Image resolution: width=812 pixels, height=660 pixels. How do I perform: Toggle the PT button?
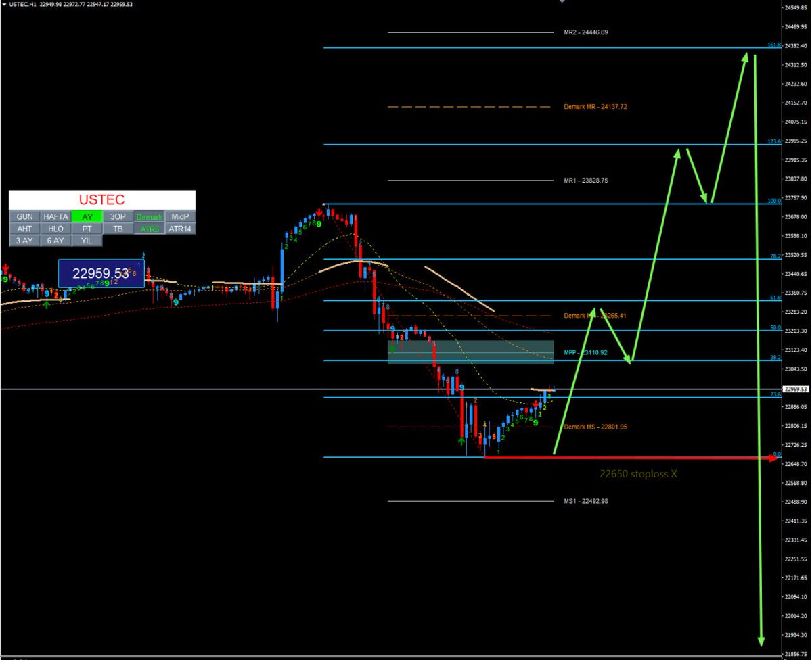pyautogui.click(x=87, y=229)
